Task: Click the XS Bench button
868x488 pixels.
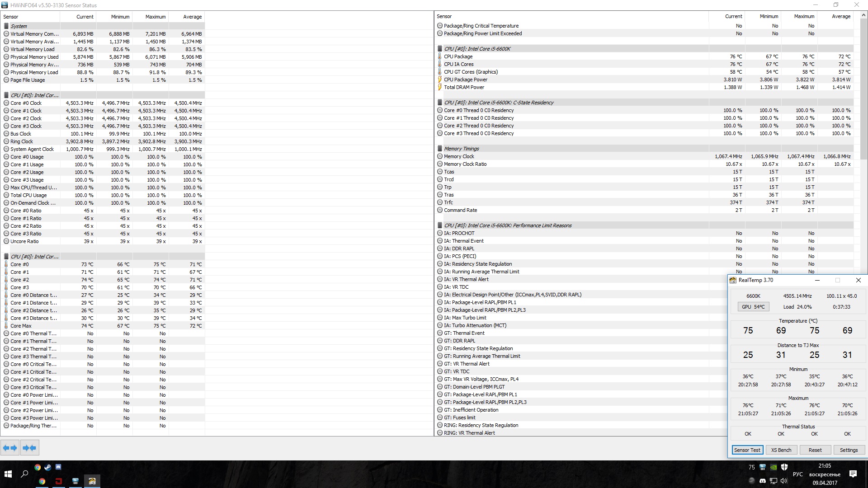Action: (x=781, y=450)
